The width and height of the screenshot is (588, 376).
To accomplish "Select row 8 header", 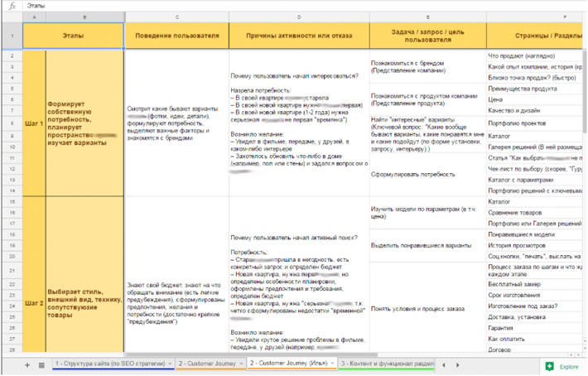I will point(12,123).
